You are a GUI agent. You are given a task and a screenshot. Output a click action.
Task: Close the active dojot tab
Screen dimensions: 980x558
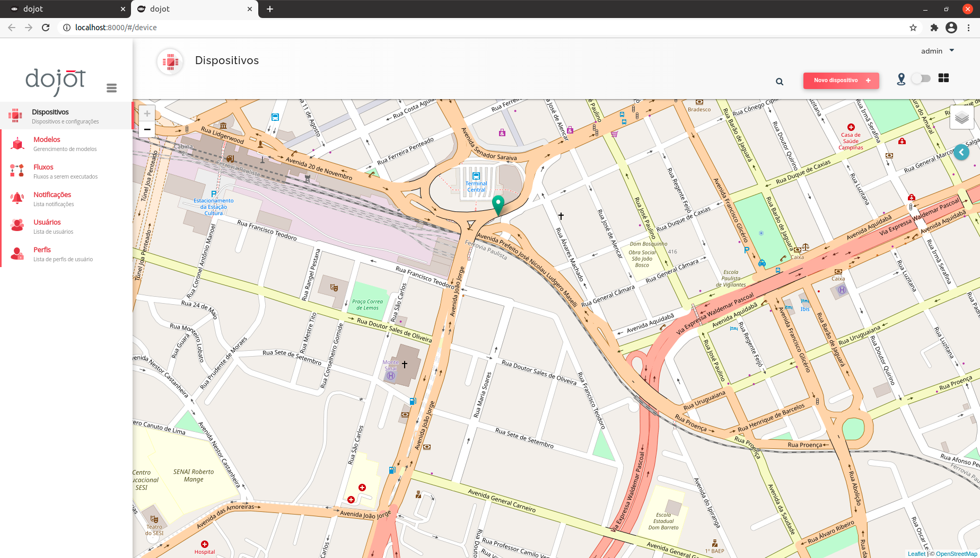tap(250, 9)
